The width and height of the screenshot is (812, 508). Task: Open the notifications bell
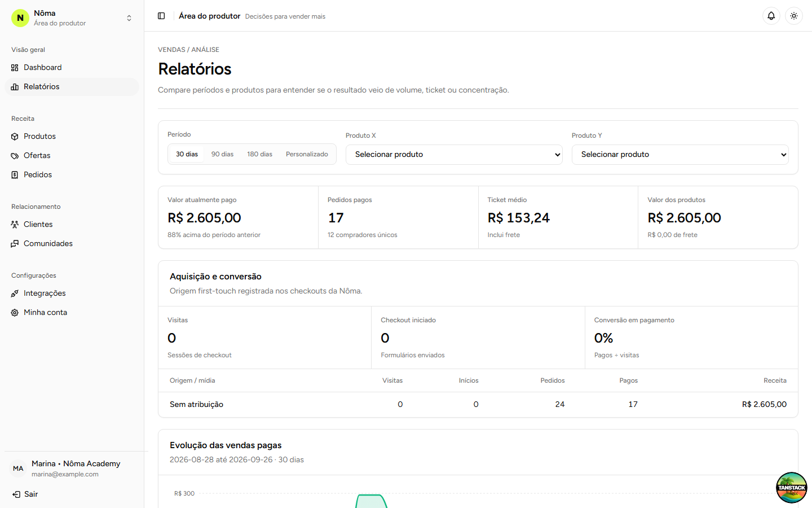[x=771, y=16]
